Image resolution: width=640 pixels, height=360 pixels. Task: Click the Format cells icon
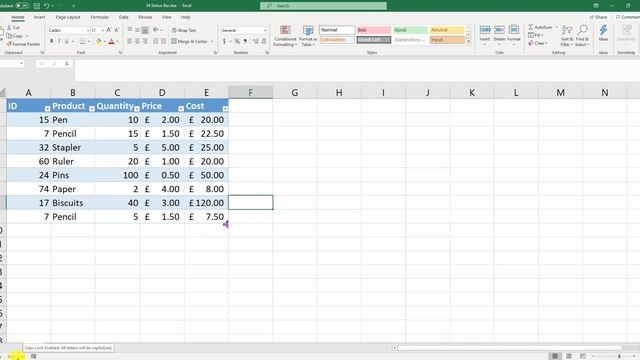pos(514,30)
